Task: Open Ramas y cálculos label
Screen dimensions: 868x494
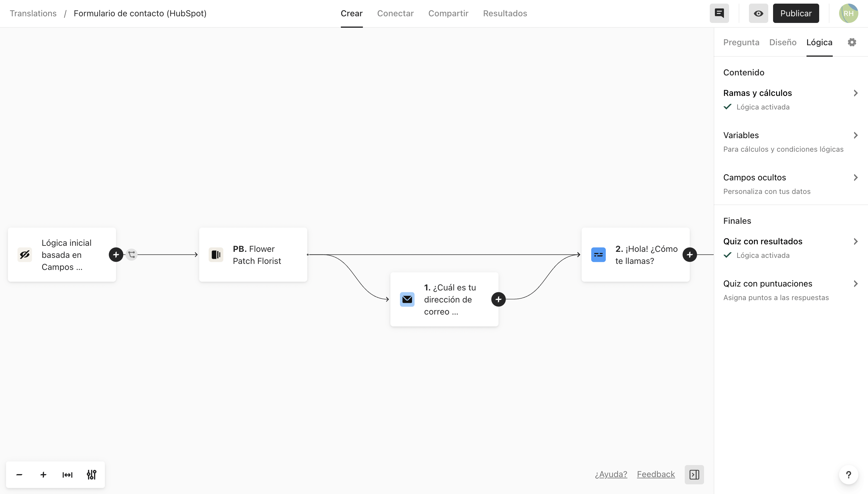Action: click(757, 93)
